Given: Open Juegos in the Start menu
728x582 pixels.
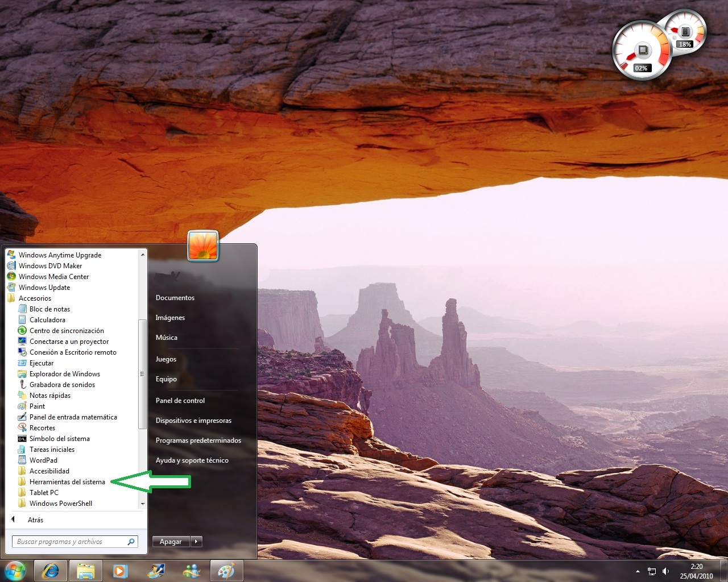Looking at the screenshot, I should tap(166, 359).
